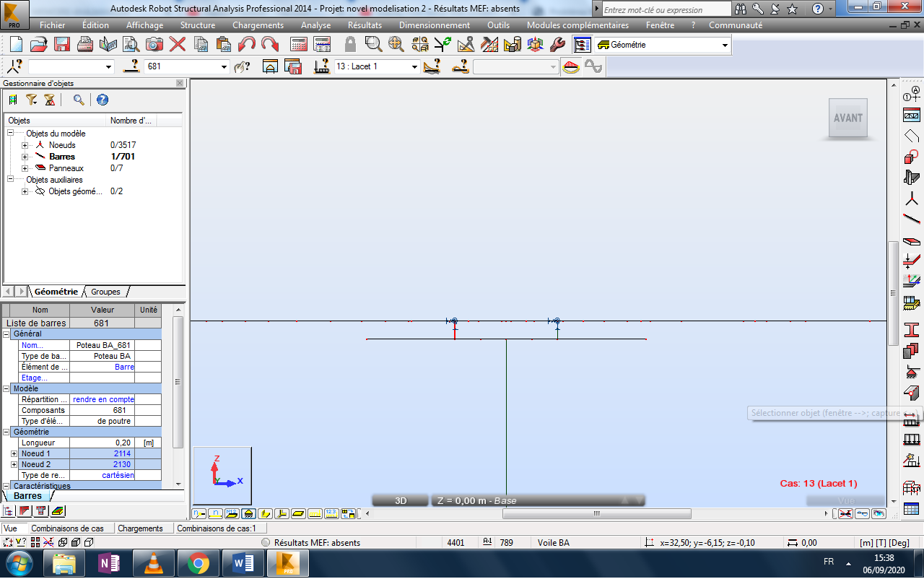The width and height of the screenshot is (924, 579).
Task: Open the tables icon at right toolbar bottom
Action: pyautogui.click(x=912, y=508)
